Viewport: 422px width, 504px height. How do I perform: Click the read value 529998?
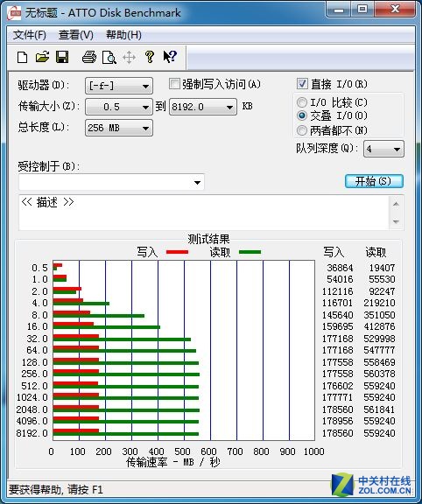(x=379, y=339)
